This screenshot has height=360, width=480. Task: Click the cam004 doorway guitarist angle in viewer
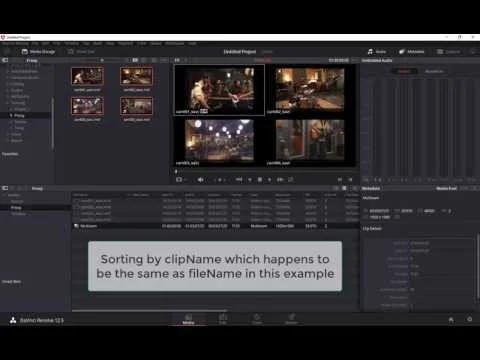click(310, 141)
